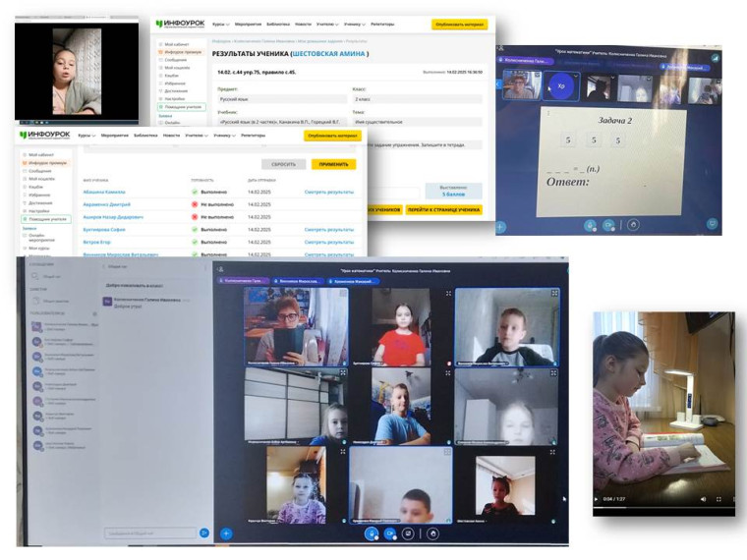Screen dimensions: 747x560
Task: Expand the blue-shirt boy's center tile to fullscreen
Action: tap(448, 373)
